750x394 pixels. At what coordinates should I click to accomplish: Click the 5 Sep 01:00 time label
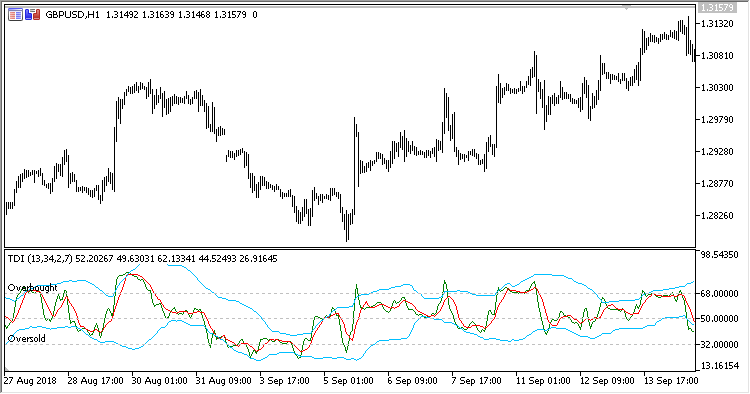(349, 381)
